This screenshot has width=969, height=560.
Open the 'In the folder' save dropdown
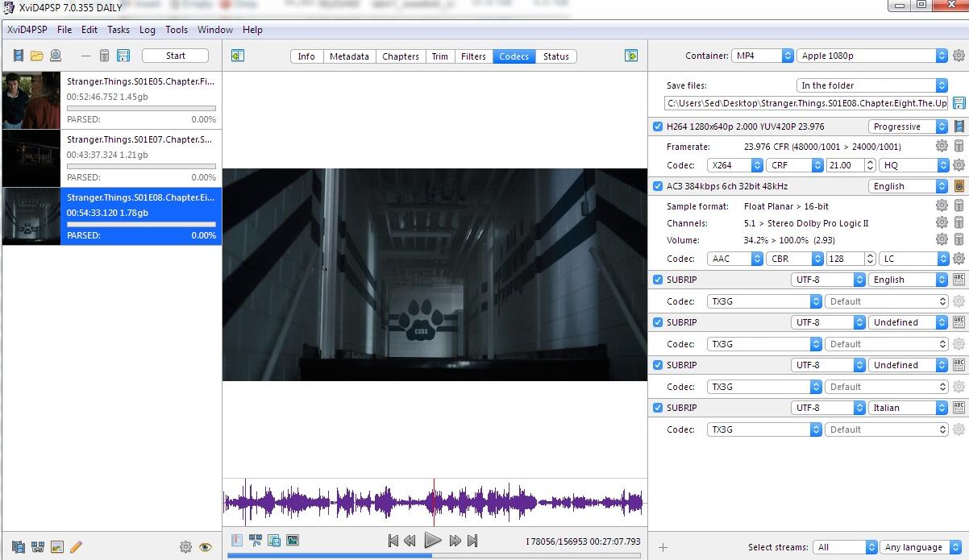pyautogui.click(x=872, y=85)
